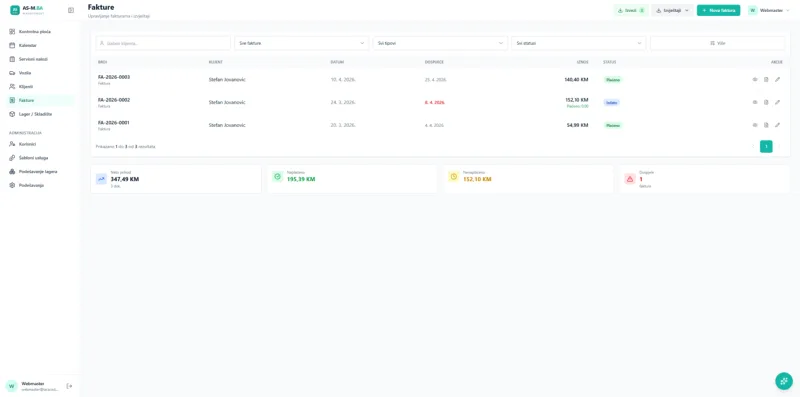Screen dimensions: 800x397
Task: Edit invoice FA-2026-0002 with its pencil icon
Action: pos(778,103)
